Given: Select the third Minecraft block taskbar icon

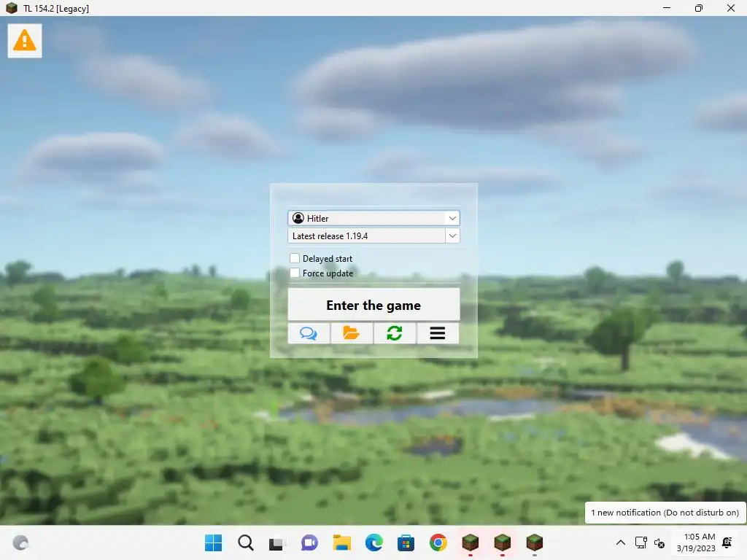Looking at the screenshot, I should tap(535, 542).
